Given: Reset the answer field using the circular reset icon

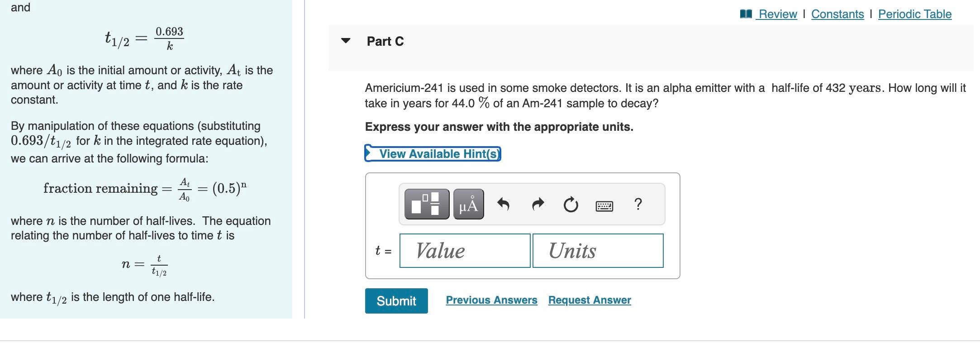Looking at the screenshot, I should (571, 205).
